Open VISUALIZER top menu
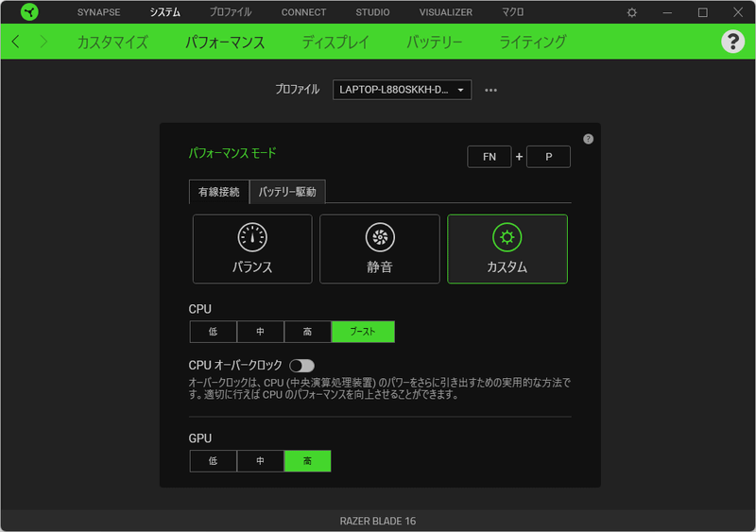The height and width of the screenshot is (532, 756). (445, 12)
